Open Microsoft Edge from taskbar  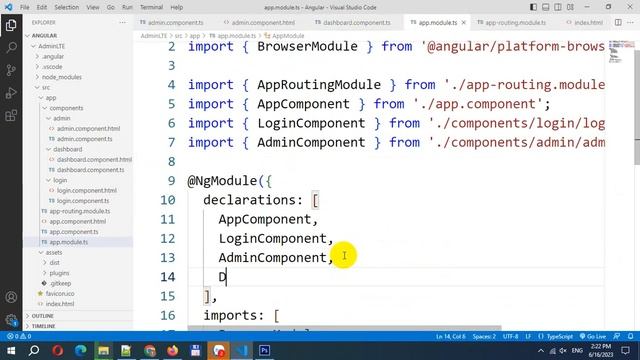(80, 351)
